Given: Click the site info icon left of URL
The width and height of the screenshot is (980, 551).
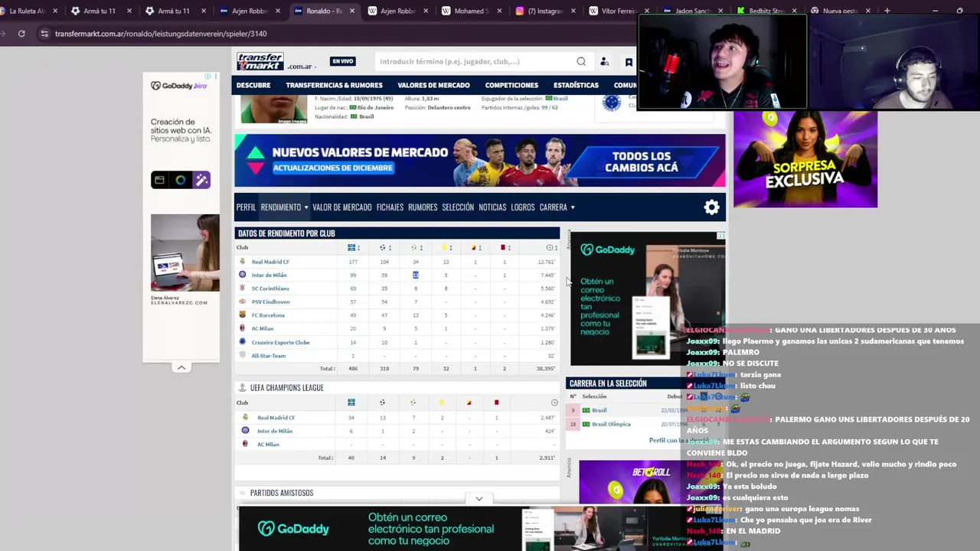Looking at the screenshot, I should pos(44,34).
